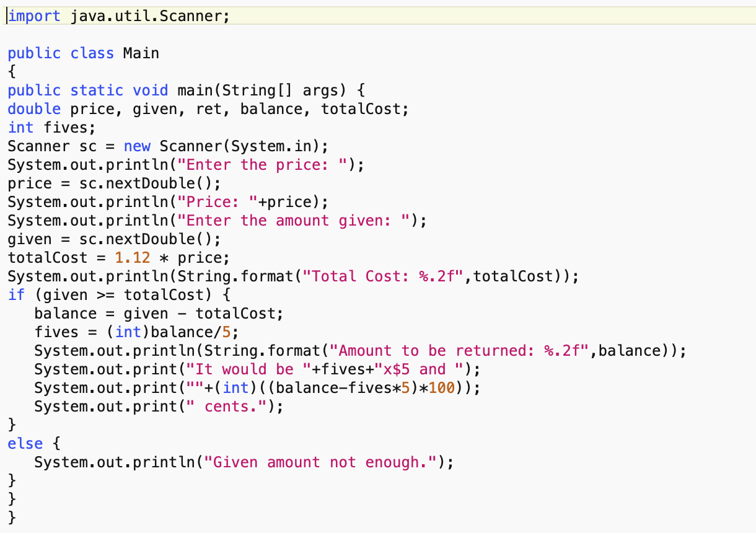Click the "else" keyword
The image size is (756, 533).
coord(25,444)
